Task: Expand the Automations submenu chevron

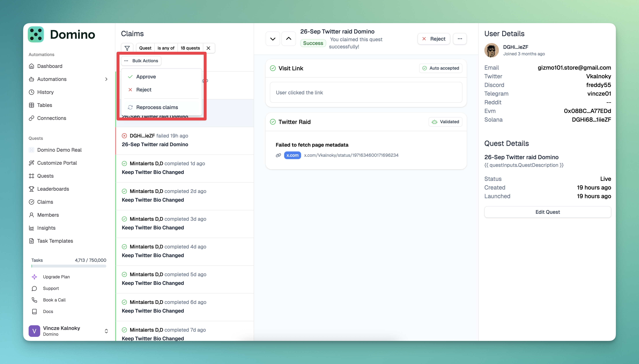Action: point(106,79)
